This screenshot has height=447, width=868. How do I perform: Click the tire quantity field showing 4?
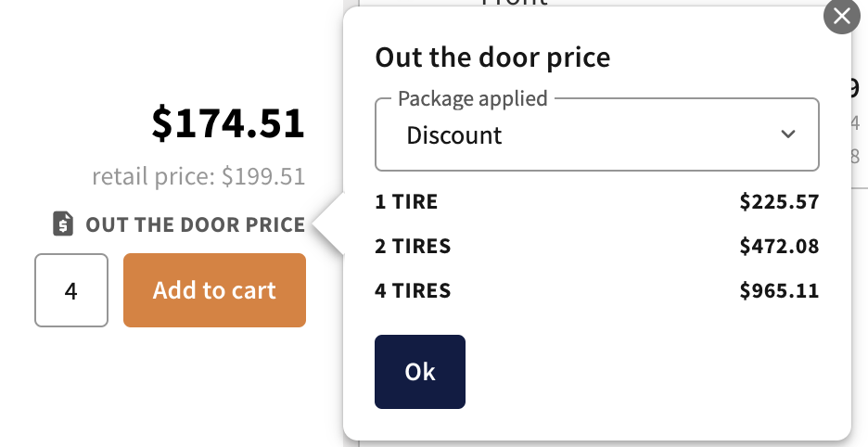click(x=71, y=290)
